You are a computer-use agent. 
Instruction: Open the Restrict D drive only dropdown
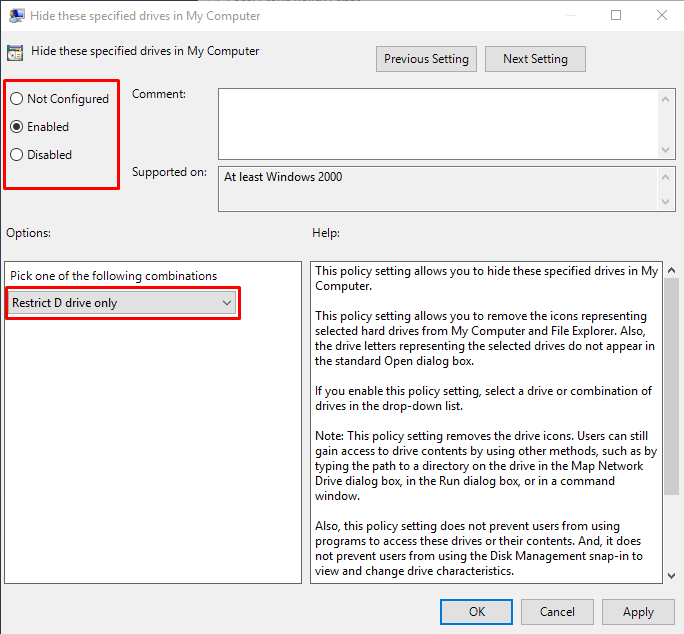[122, 303]
